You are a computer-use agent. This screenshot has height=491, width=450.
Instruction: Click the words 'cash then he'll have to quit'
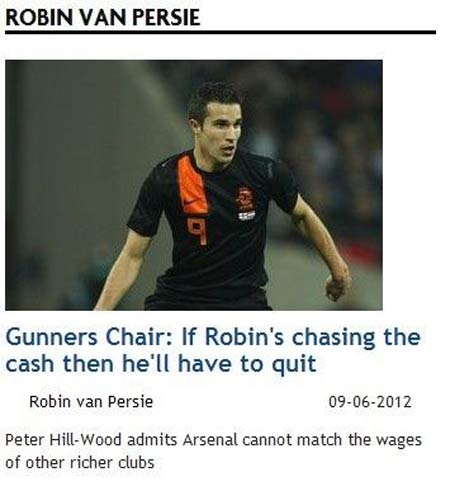point(161,363)
